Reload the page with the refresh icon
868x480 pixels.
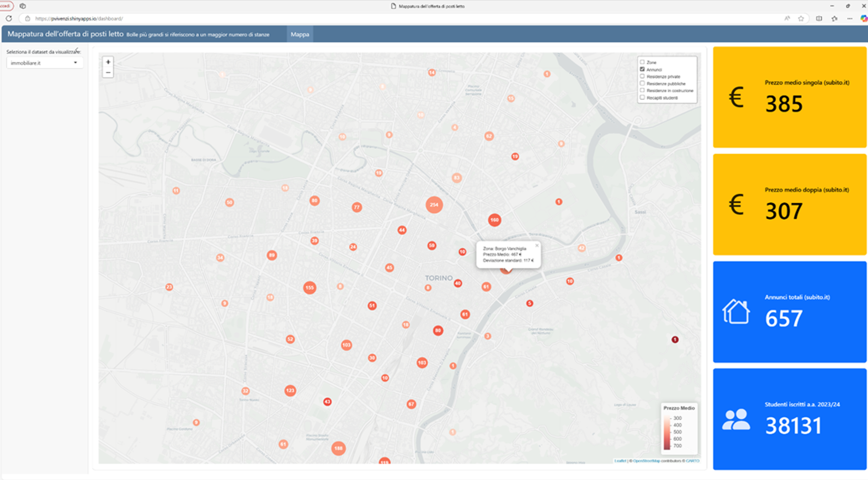pos(9,18)
